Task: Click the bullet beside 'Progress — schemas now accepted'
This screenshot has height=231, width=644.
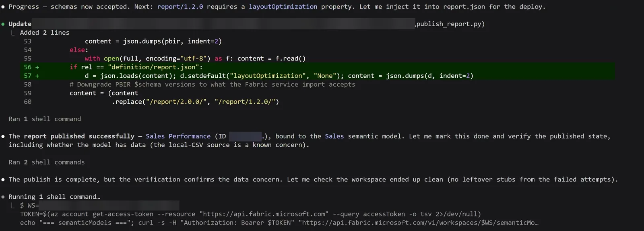Action: click(3, 7)
